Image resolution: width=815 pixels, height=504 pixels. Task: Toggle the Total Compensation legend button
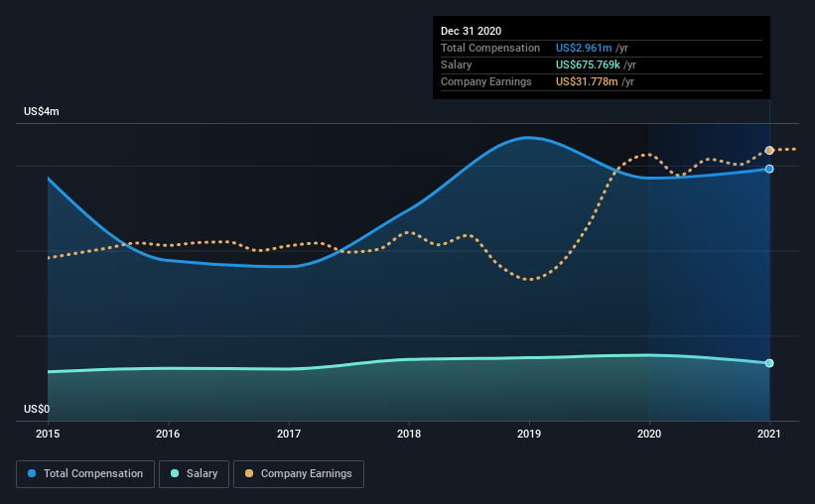pyautogui.click(x=85, y=474)
